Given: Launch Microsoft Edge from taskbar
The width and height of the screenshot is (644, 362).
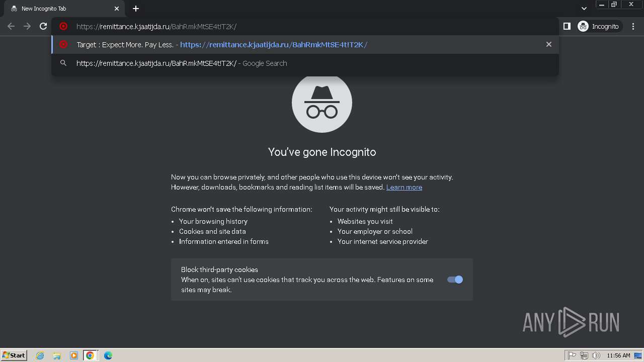Looking at the screenshot, I should pyautogui.click(x=108, y=355).
